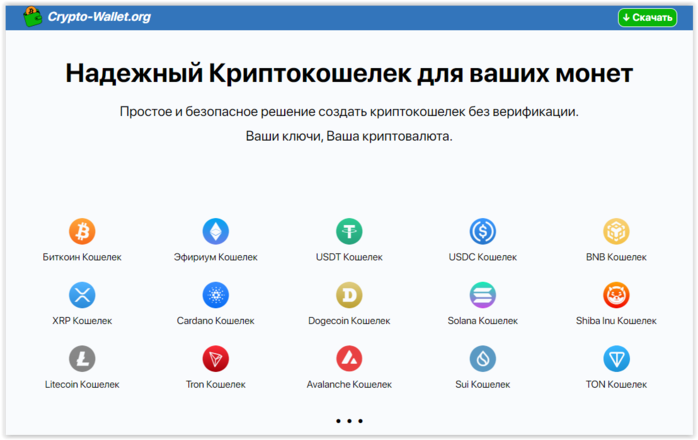Image resolution: width=698 pixels, height=440 pixels.
Task: Open the Shiba Inu Кошелек link
Action: coord(616,321)
